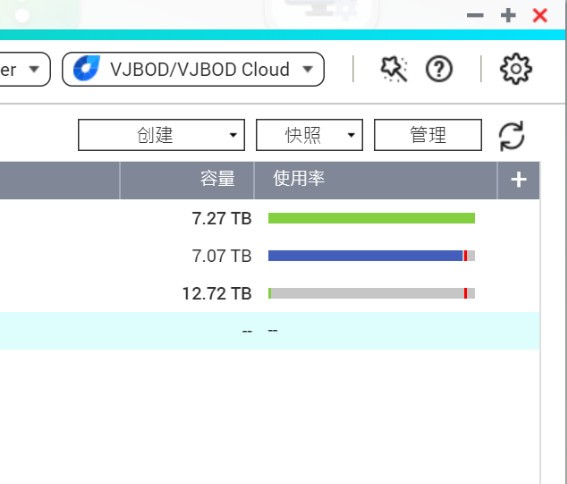Select the highlighted row showing dashes
This screenshot has width=567, height=484.
click(x=270, y=331)
